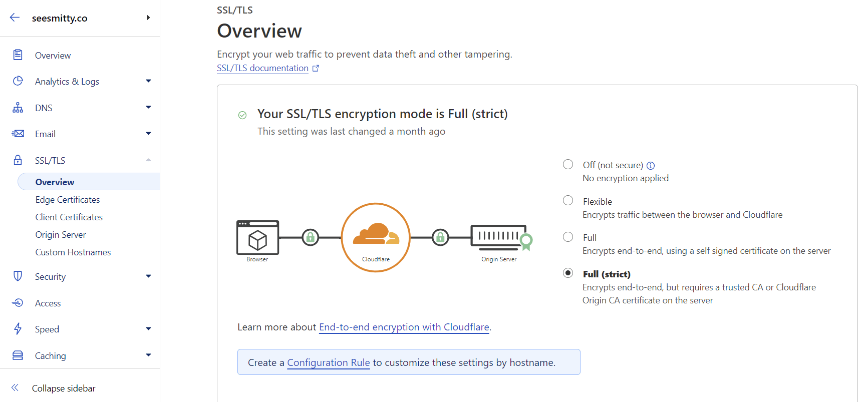This screenshot has height=402, width=868.
Task: Open the Configuration Rule link
Action: pos(329,362)
